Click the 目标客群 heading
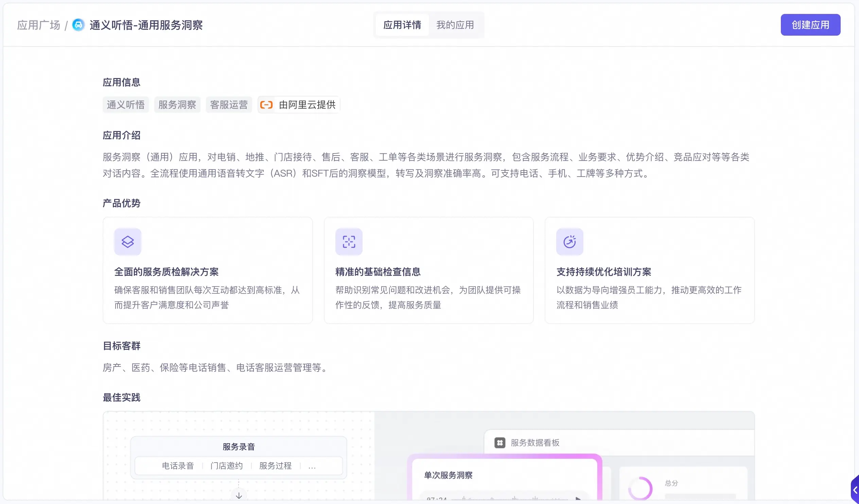 click(122, 346)
